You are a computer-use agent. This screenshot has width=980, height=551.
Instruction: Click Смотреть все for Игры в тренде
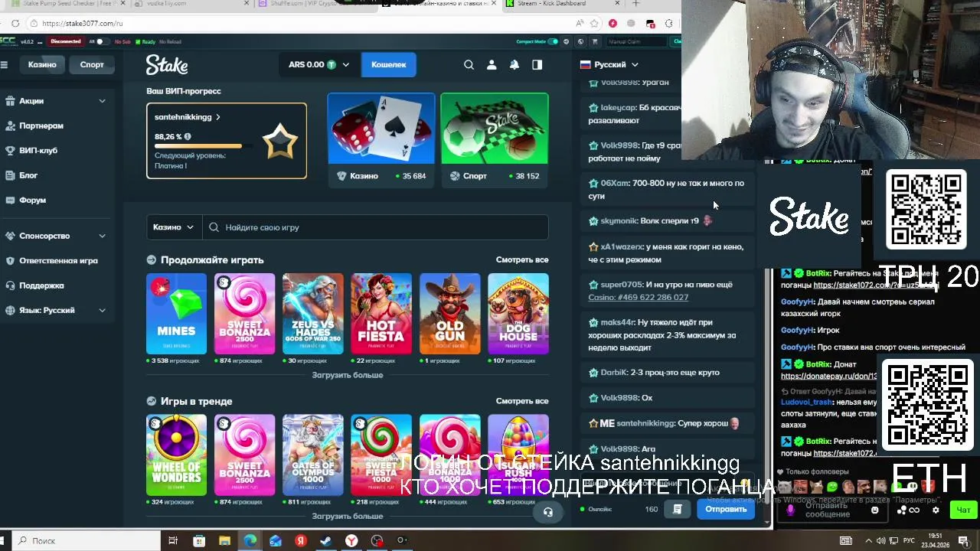tap(522, 401)
